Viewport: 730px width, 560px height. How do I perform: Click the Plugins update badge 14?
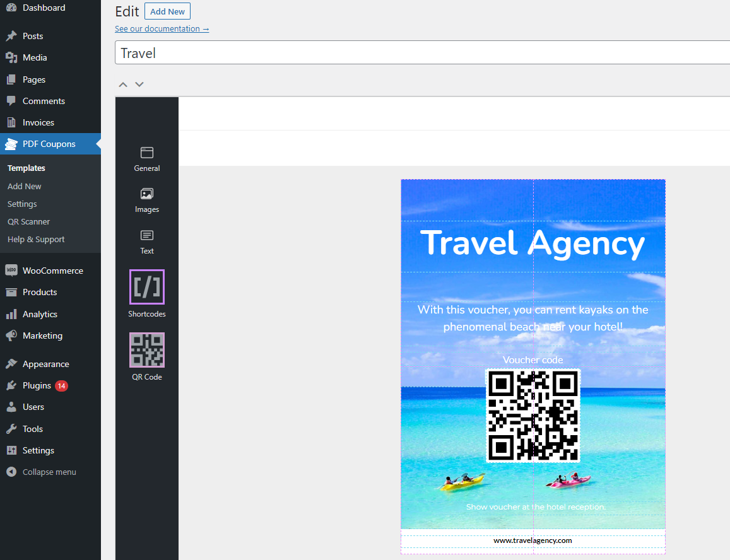[x=61, y=385]
